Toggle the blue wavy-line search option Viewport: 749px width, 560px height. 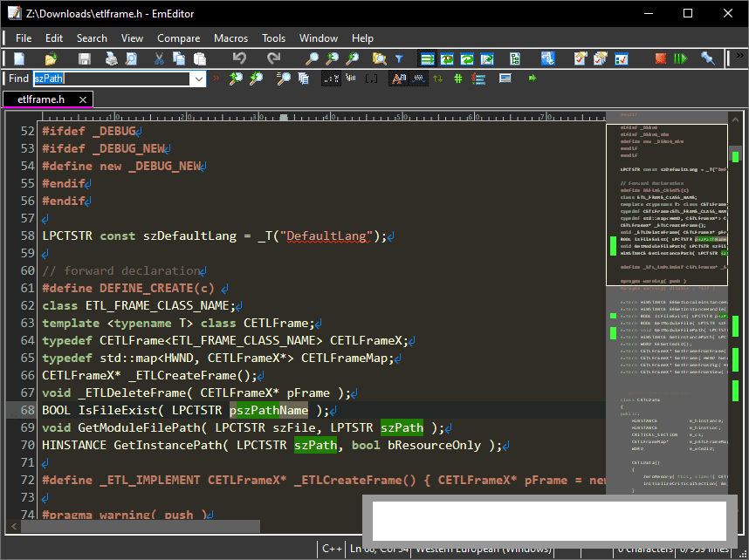pyautogui.click(x=419, y=79)
